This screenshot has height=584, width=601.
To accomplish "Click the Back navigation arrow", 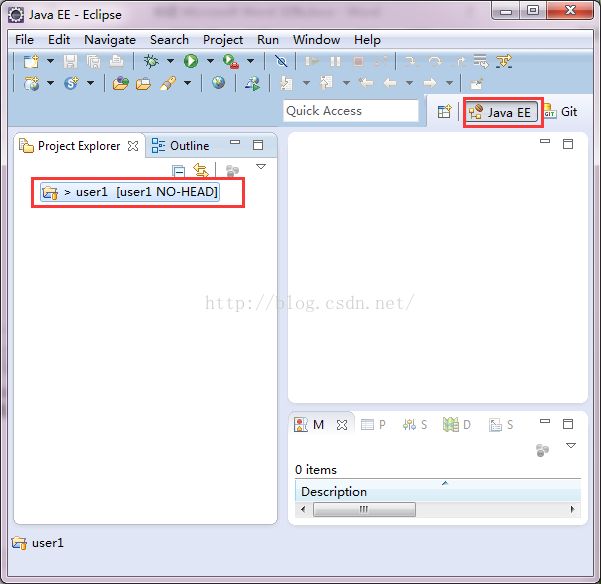I will point(390,83).
